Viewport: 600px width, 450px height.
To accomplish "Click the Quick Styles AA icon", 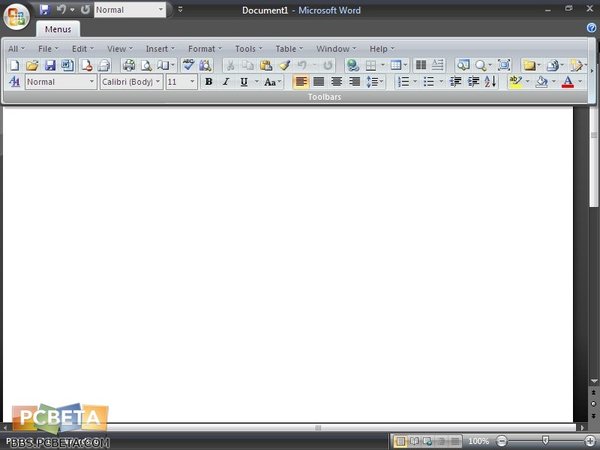I will [14, 82].
